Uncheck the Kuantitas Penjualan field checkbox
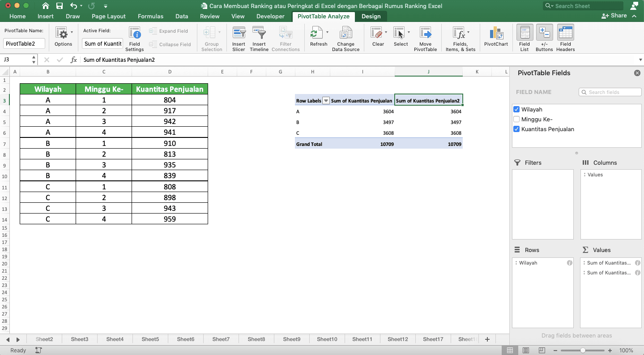644x355 pixels. tap(516, 129)
